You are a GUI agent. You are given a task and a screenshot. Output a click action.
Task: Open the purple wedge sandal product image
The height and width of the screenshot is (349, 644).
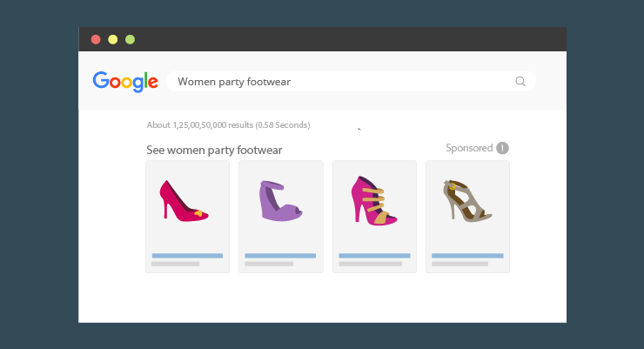tap(280, 201)
